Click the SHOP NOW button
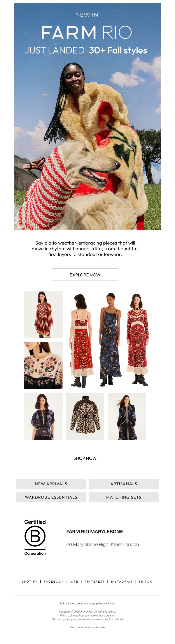Image resolution: width=175 pixels, height=644 pixels. click(85, 458)
